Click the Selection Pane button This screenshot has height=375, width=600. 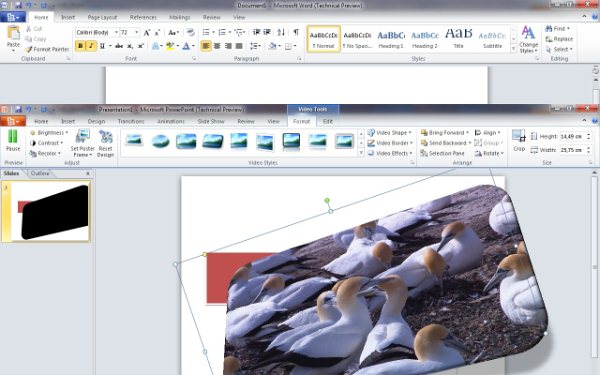click(x=443, y=153)
